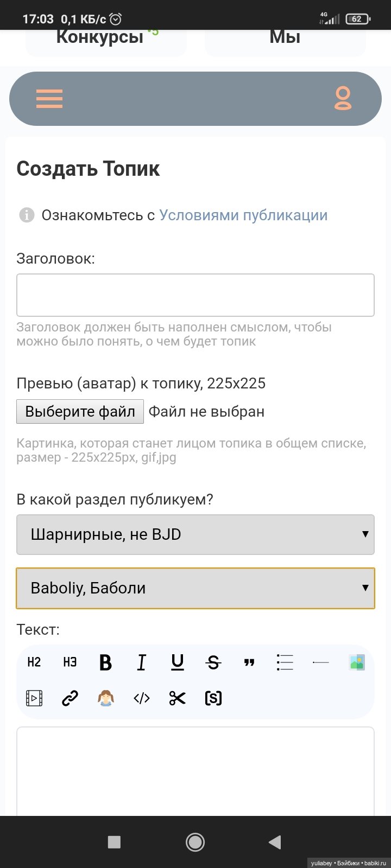Toggle bold formatting
The width and height of the screenshot is (391, 868).
click(106, 662)
